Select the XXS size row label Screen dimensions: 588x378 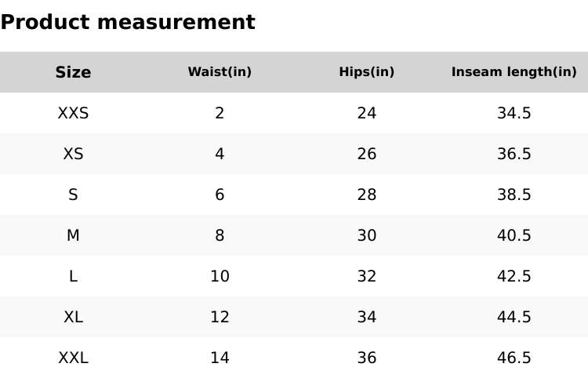click(73, 113)
